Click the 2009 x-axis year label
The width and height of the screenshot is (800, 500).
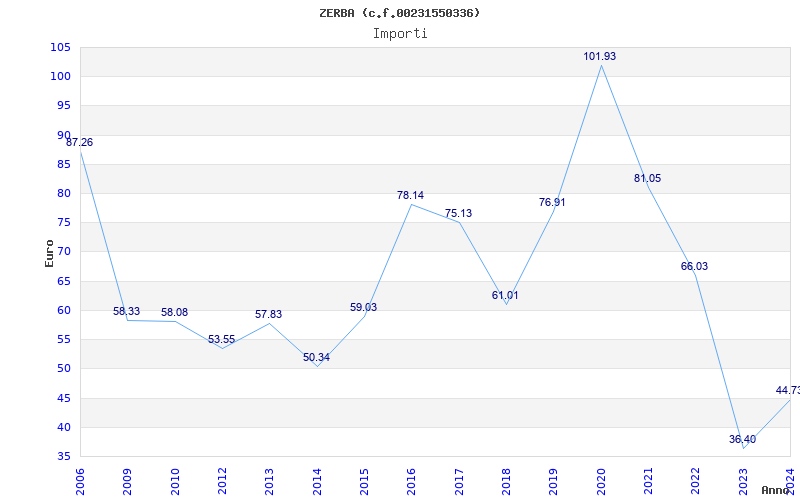point(127,481)
